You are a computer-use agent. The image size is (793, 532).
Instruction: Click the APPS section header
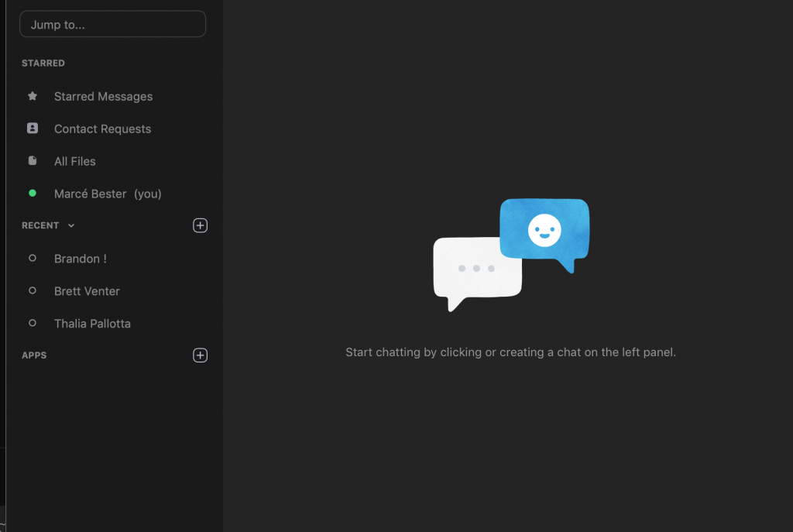click(x=34, y=355)
